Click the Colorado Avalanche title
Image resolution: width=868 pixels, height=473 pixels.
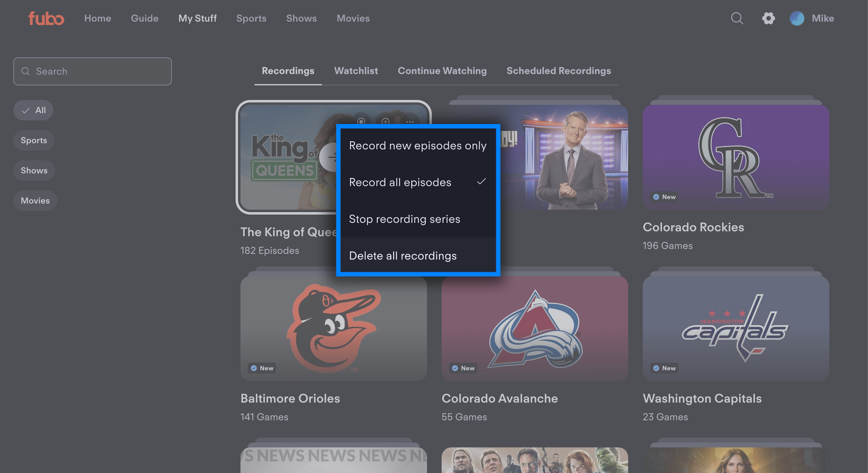pos(500,399)
